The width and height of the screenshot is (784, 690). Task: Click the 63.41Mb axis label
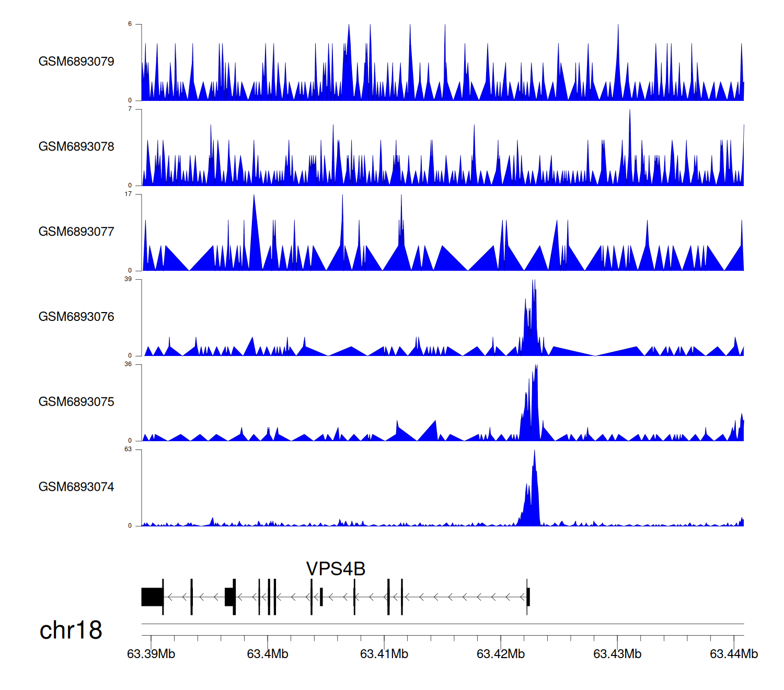point(384,654)
